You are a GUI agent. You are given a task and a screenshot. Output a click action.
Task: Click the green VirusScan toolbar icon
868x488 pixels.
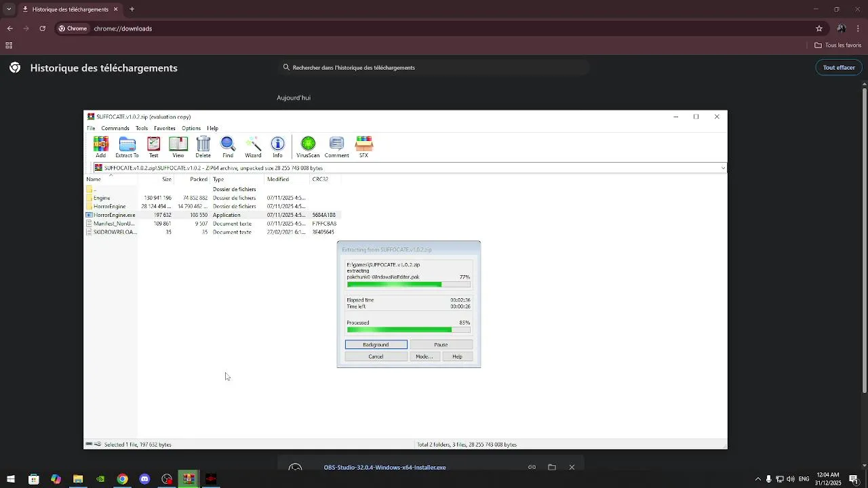point(308,147)
